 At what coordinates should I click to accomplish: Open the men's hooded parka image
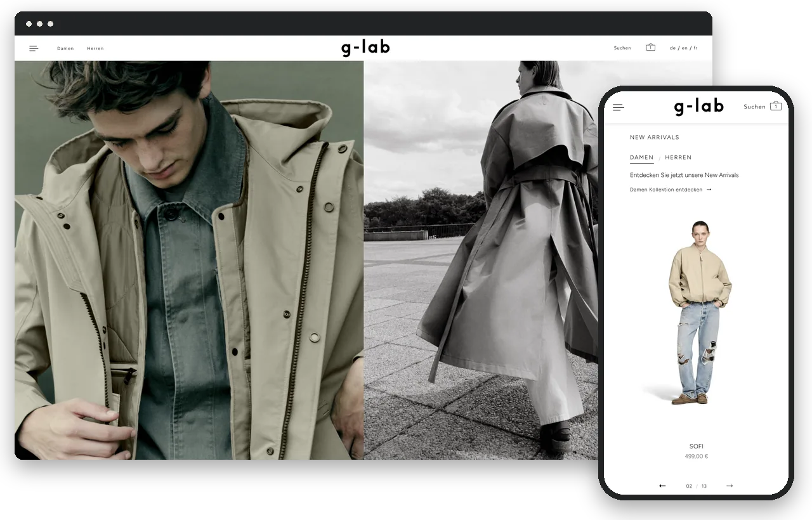coord(189,260)
